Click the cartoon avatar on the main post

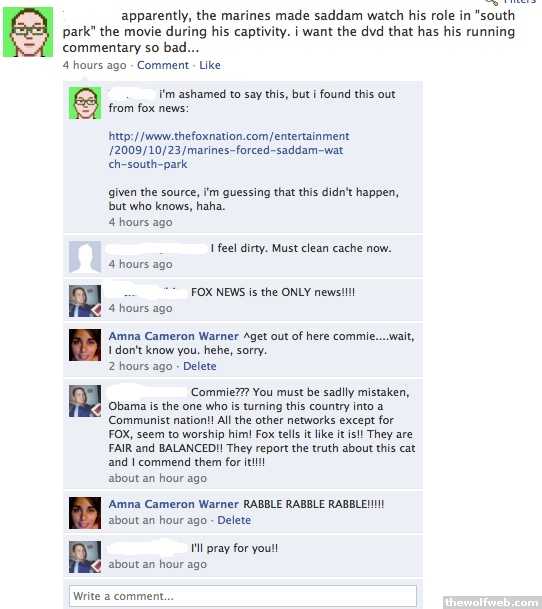[28, 32]
